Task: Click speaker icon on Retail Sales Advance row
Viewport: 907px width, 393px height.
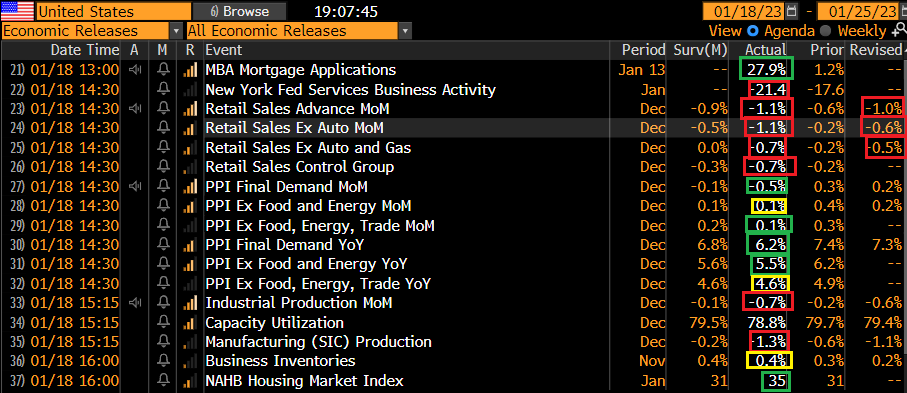Action: pos(135,109)
